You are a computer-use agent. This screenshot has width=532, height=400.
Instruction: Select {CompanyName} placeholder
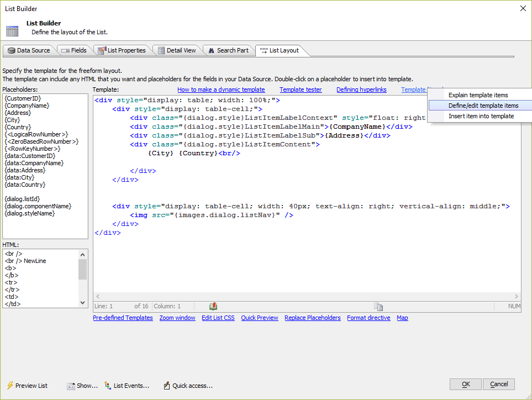27,106
